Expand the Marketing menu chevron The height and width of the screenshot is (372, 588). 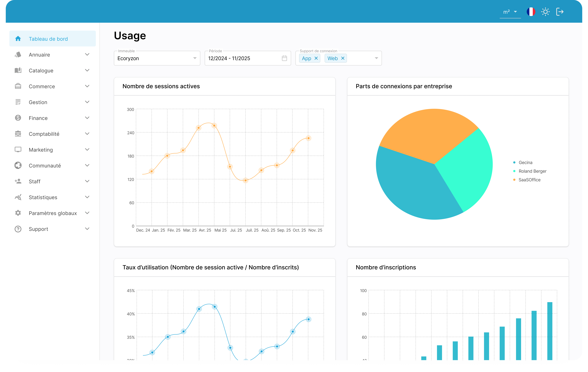pyautogui.click(x=87, y=149)
